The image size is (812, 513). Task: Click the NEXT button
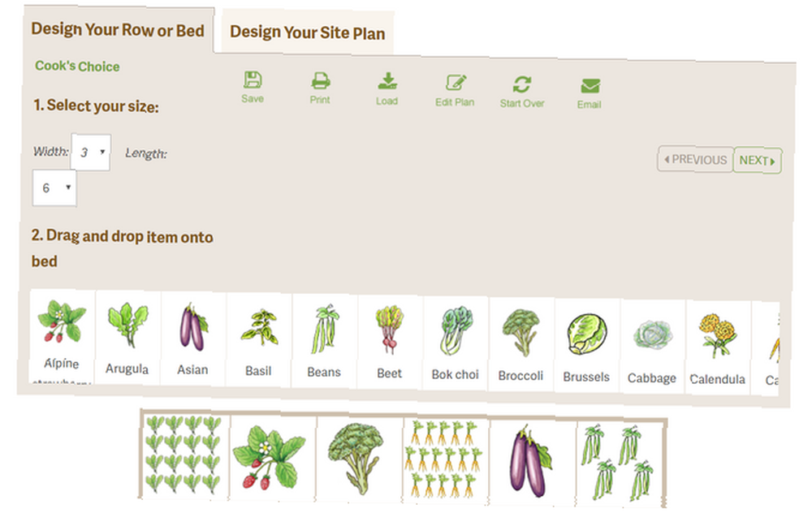pos(757,161)
